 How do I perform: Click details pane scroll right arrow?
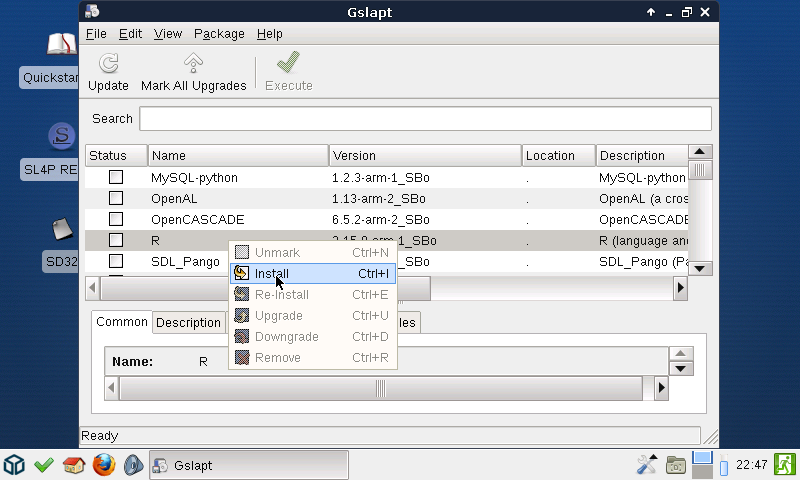pyautogui.click(x=661, y=388)
